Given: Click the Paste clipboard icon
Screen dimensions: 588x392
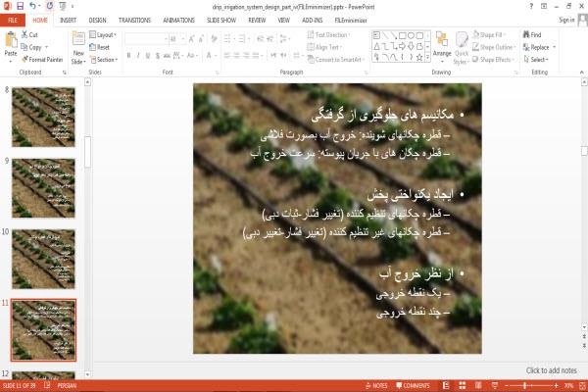Looking at the screenshot, I should [11, 39].
